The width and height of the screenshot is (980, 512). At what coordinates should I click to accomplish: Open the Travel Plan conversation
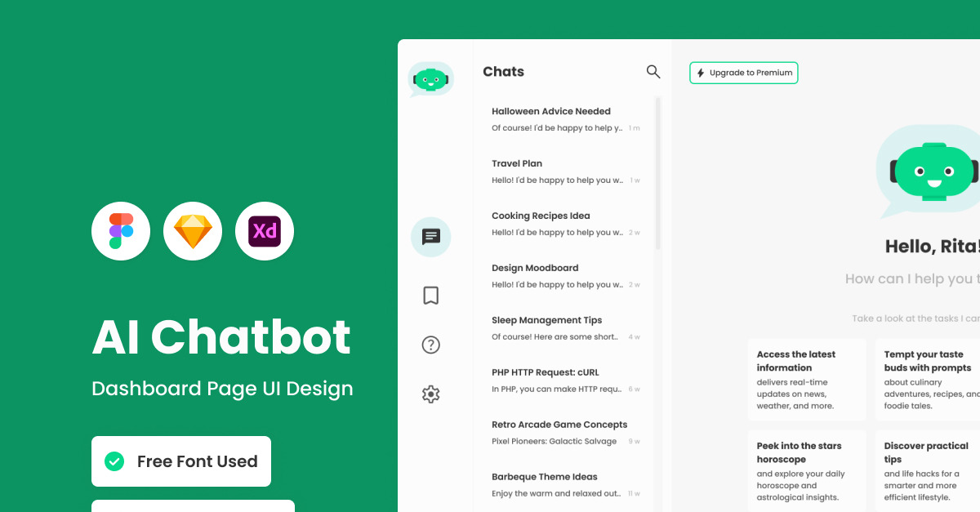(563, 171)
